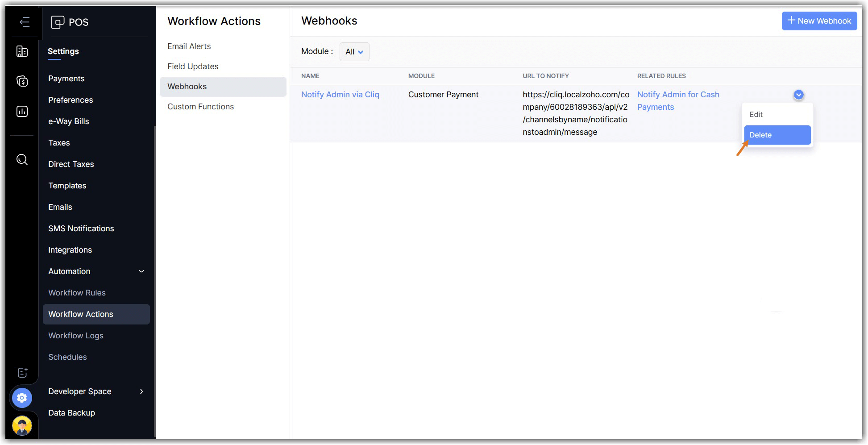This screenshot has height=445, width=868.
Task: Click the POS logo icon
Action: [x=58, y=22]
